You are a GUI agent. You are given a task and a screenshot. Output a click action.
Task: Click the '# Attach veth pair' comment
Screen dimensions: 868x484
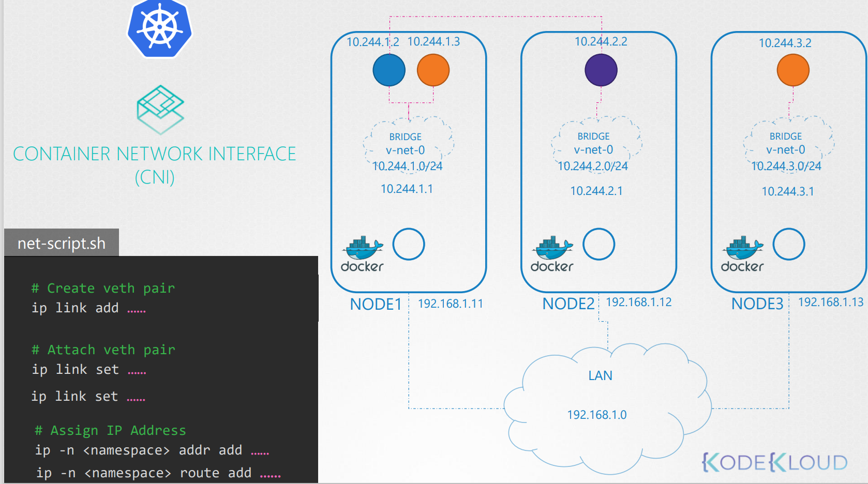[103, 350]
